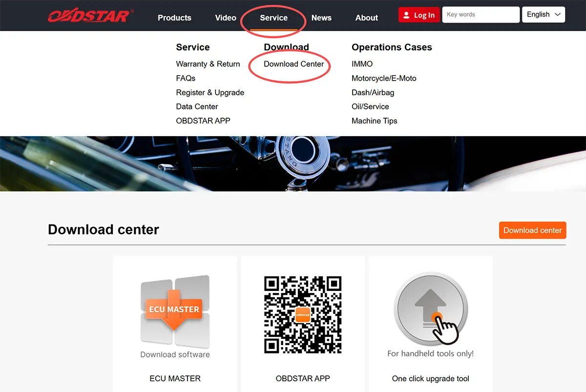Open the Video menu

click(226, 18)
